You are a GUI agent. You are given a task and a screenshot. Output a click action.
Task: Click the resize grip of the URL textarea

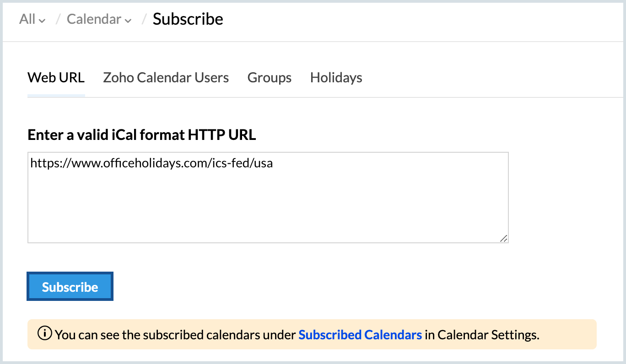pos(503,238)
